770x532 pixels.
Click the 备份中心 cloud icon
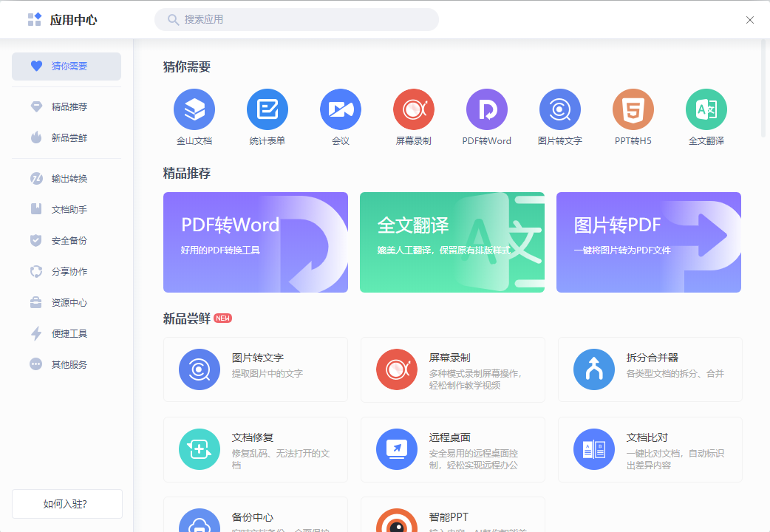(x=200, y=520)
